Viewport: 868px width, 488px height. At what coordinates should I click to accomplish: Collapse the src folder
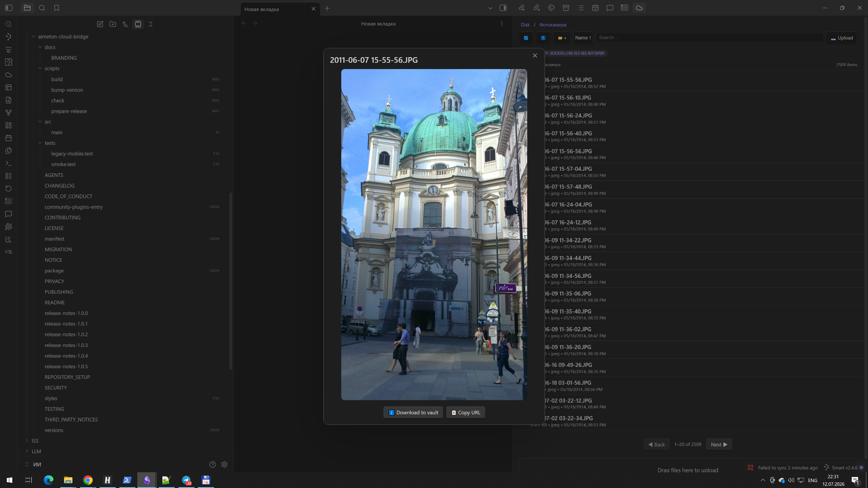click(x=40, y=122)
